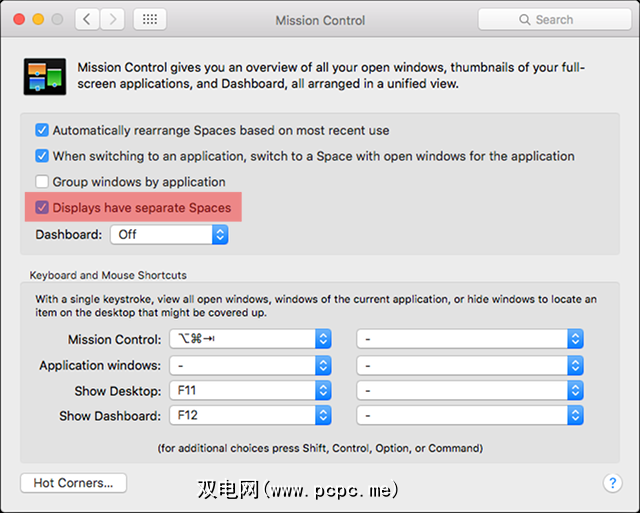Image resolution: width=640 pixels, height=513 pixels.
Task: Enable Group windows by application
Action: point(42,182)
